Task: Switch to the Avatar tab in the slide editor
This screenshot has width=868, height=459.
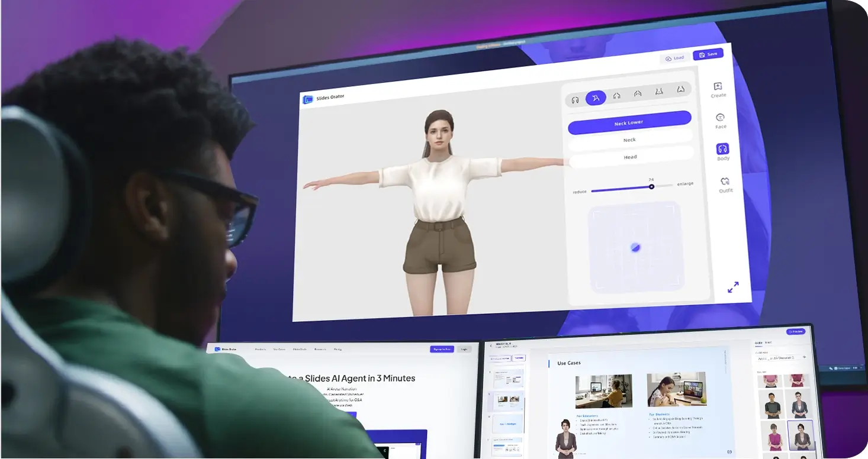Action: pyautogui.click(x=758, y=342)
